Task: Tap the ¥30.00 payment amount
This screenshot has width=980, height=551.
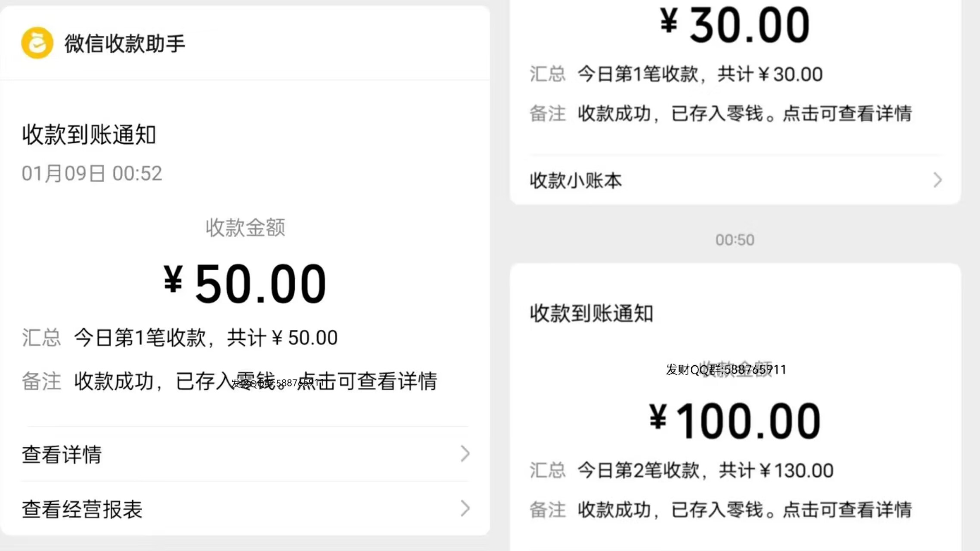Action: [735, 26]
